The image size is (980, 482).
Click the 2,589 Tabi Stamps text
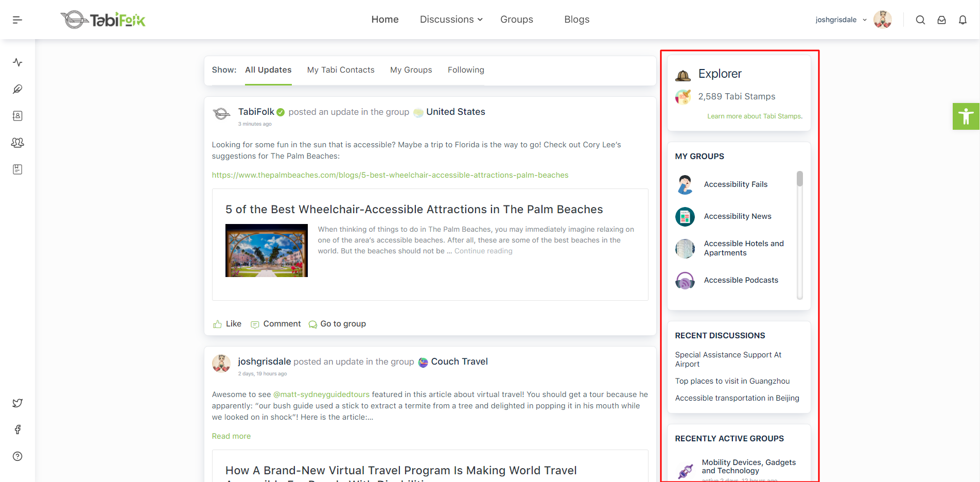[737, 96]
